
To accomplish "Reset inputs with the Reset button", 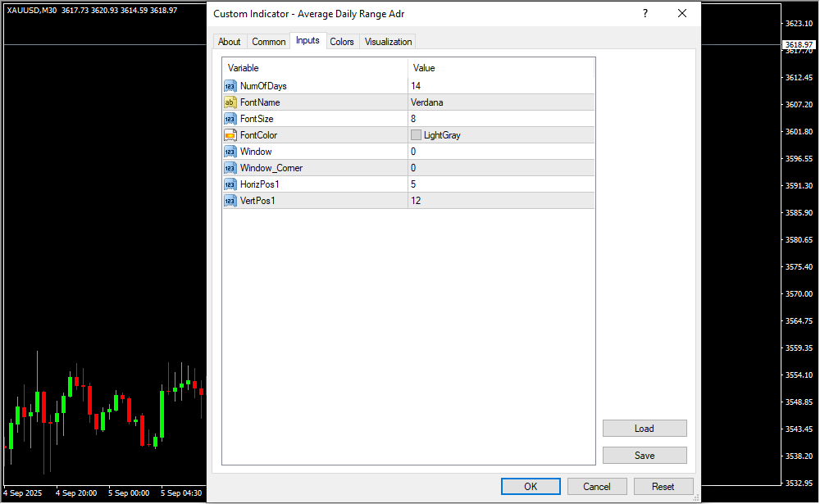I will point(663,486).
